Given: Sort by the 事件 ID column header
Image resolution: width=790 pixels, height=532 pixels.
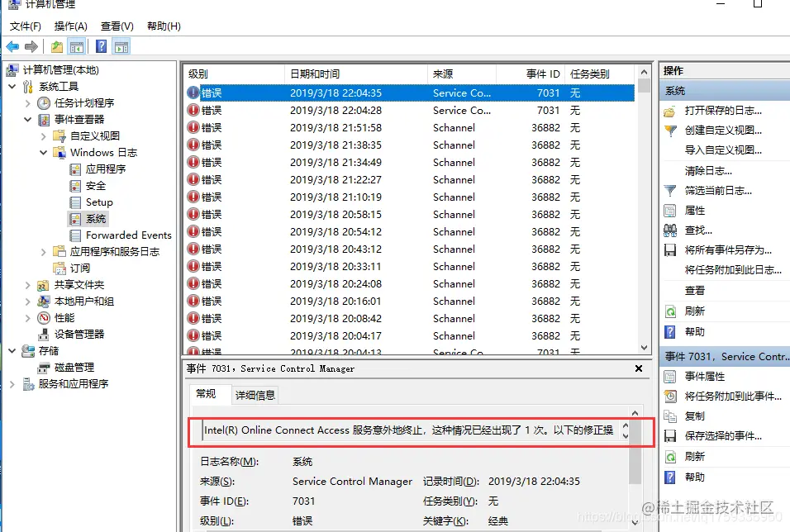Looking at the screenshot, I should point(531,74).
